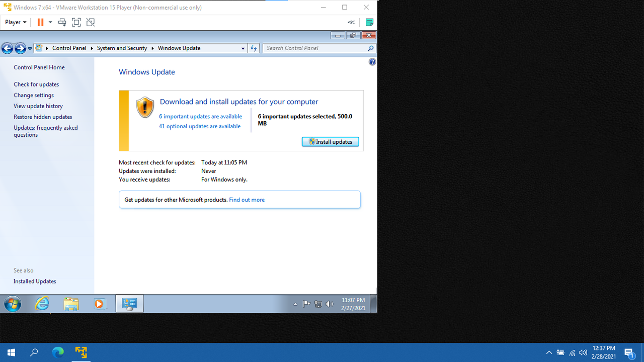Open Change settings link

point(34,95)
